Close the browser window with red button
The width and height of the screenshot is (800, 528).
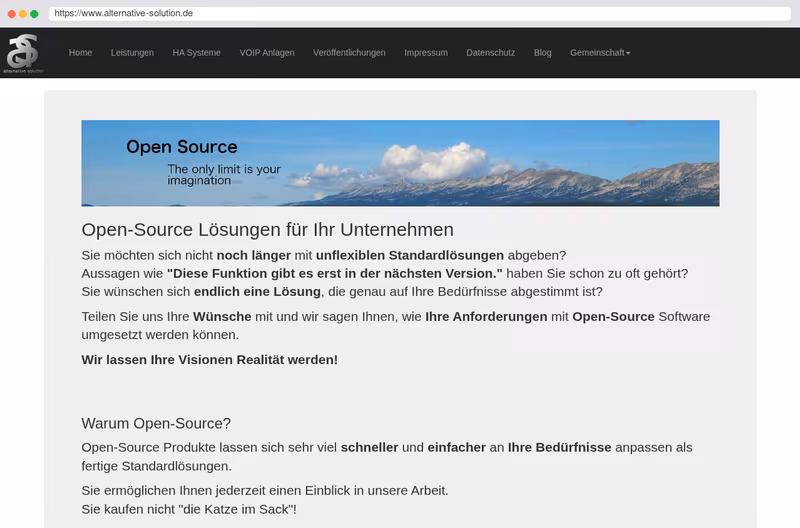coord(12,14)
